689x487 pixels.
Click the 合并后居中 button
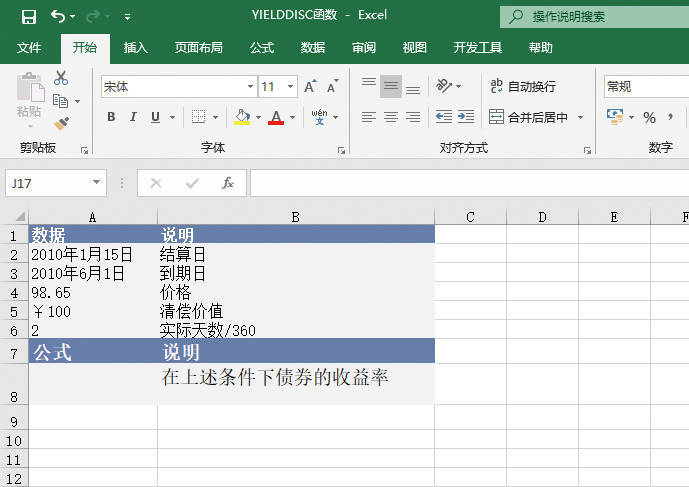coord(528,118)
